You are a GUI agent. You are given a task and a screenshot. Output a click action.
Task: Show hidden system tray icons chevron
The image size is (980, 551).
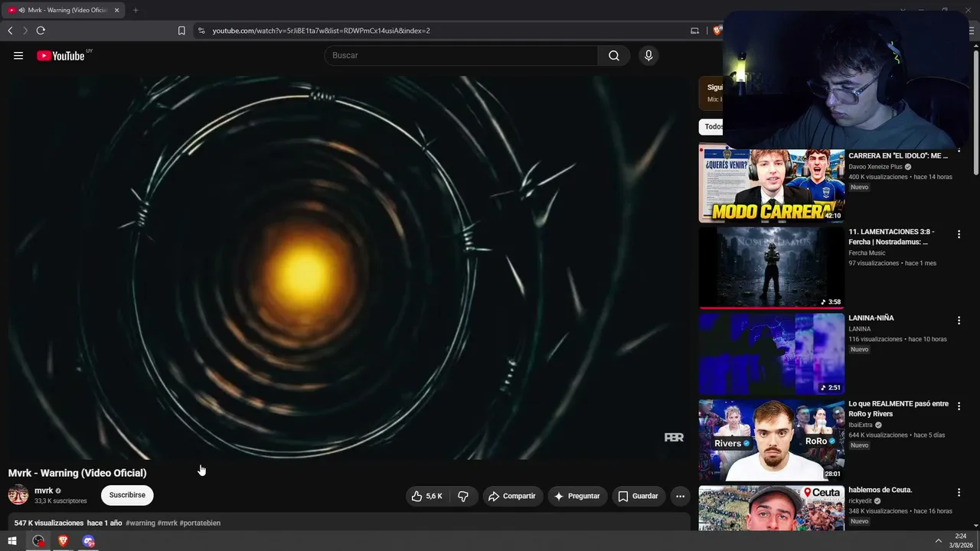click(x=939, y=541)
